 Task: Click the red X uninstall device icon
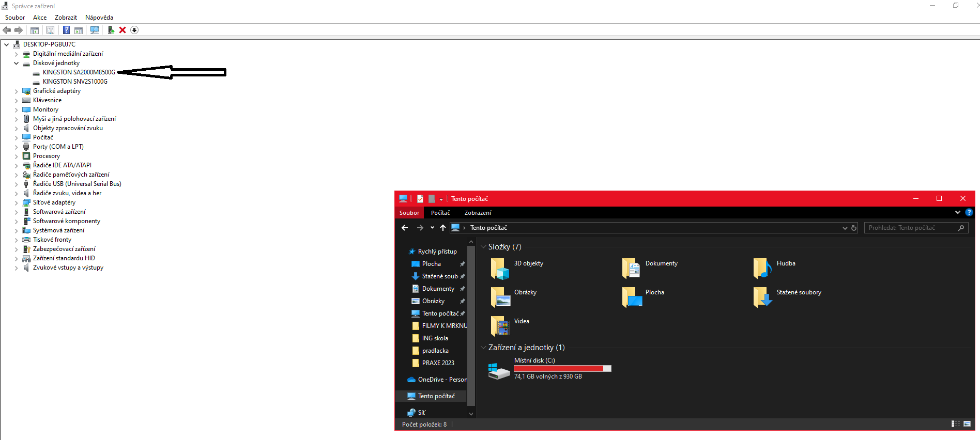tap(122, 30)
